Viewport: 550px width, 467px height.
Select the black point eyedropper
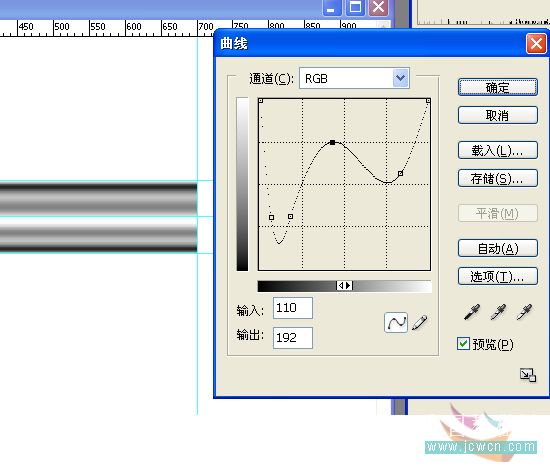472,312
